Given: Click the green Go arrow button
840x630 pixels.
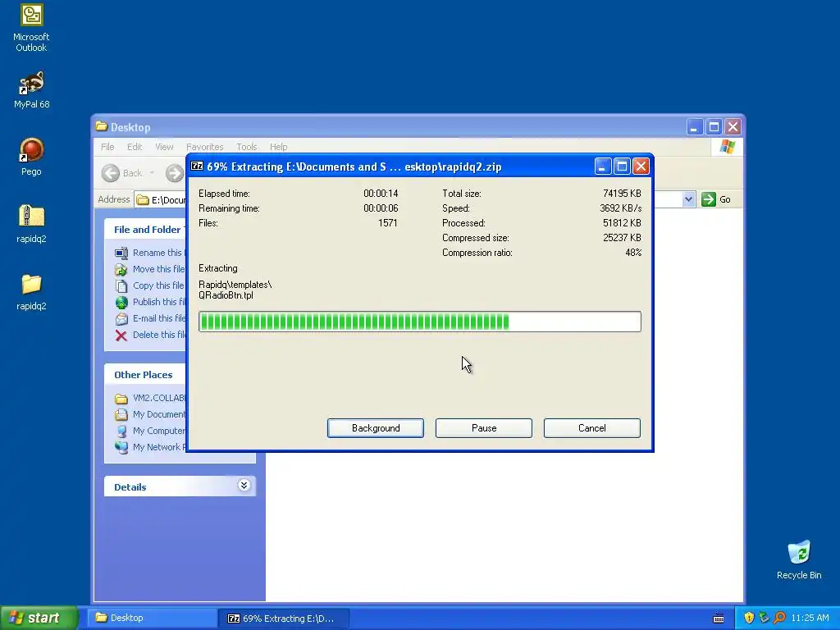Looking at the screenshot, I should [708, 199].
